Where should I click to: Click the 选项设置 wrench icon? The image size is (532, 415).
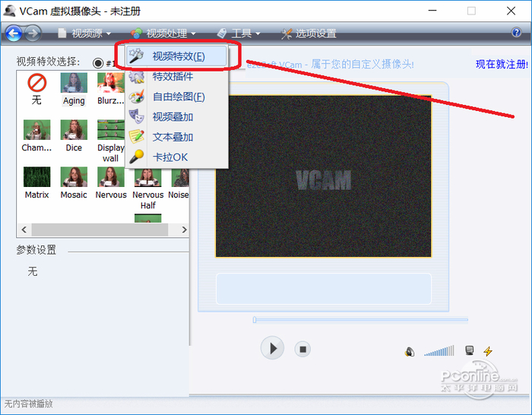coord(287,33)
